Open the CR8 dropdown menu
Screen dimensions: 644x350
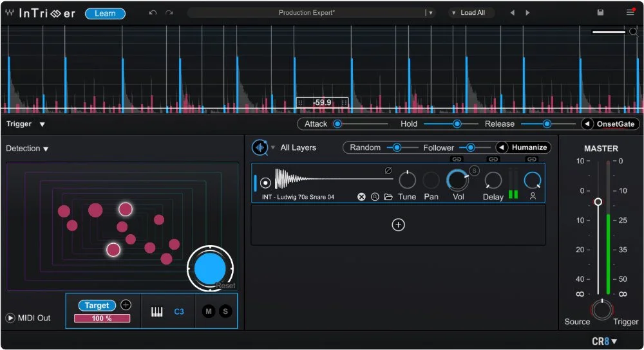pos(604,342)
